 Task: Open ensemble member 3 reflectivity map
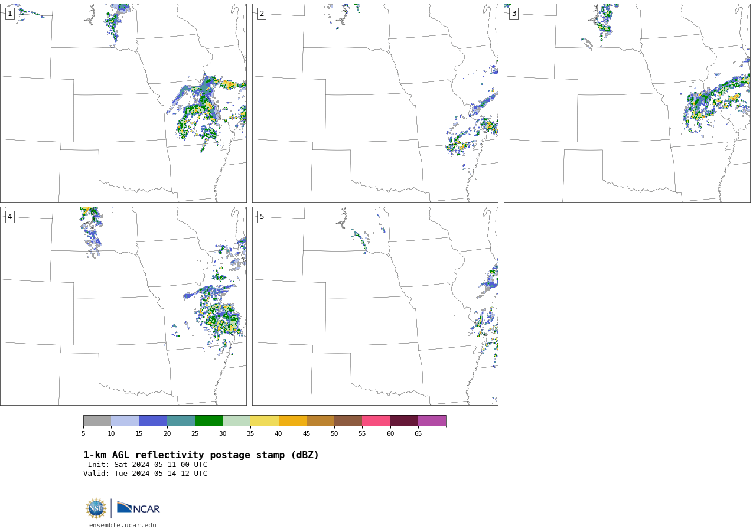pyautogui.click(x=627, y=103)
